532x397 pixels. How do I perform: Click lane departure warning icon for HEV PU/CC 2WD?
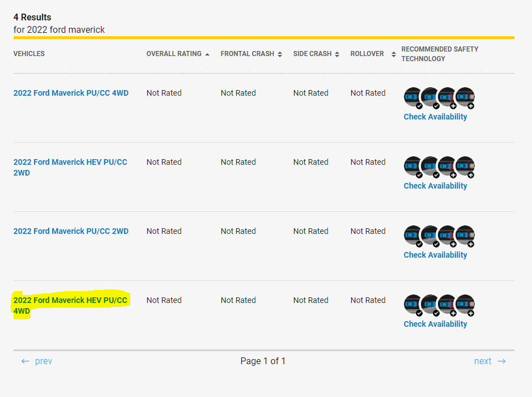(430, 167)
